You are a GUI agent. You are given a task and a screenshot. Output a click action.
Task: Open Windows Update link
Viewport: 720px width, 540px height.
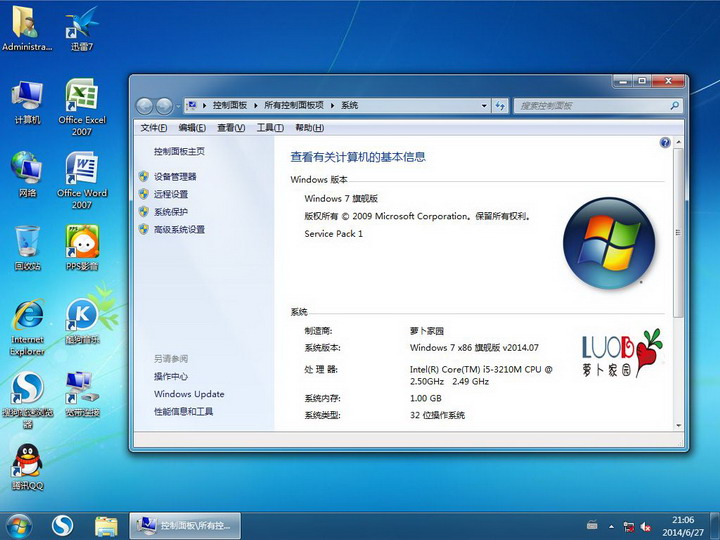click(189, 394)
